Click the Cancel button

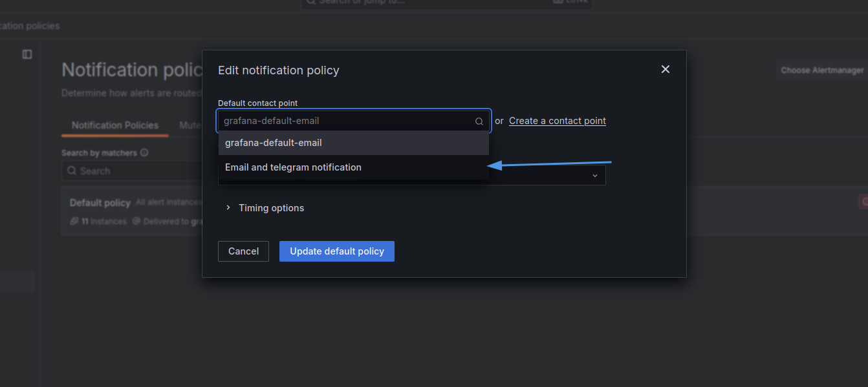coord(243,251)
